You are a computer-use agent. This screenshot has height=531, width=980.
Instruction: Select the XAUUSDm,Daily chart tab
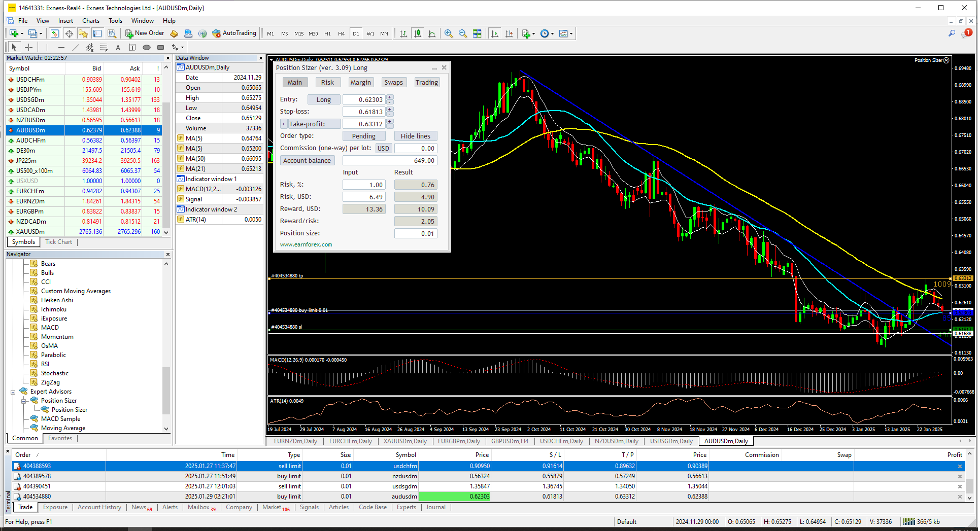click(x=404, y=441)
